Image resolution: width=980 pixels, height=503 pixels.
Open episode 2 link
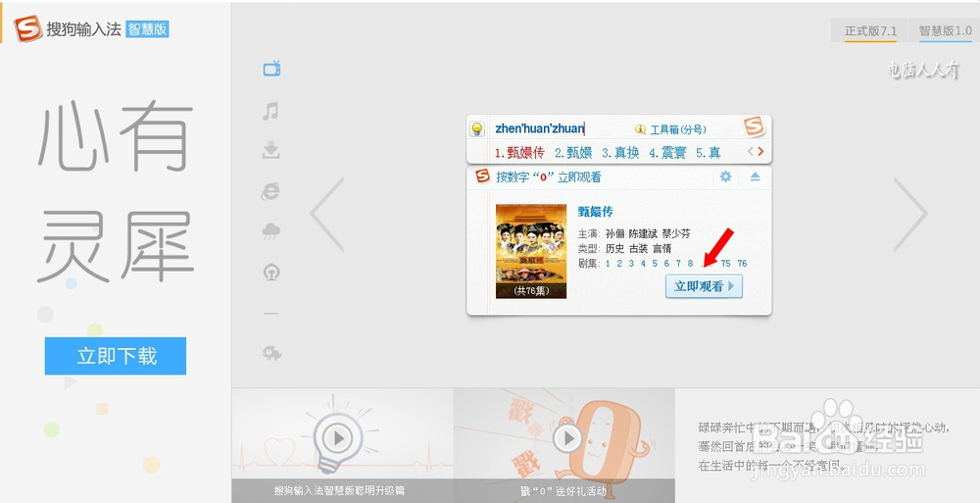(x=619, y=264)
